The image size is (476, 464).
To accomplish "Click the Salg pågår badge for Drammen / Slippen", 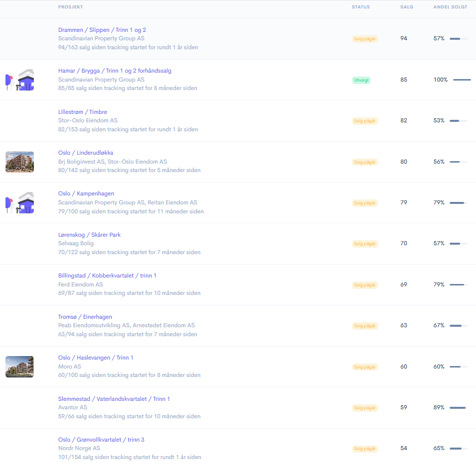I will tap(365, 39).
